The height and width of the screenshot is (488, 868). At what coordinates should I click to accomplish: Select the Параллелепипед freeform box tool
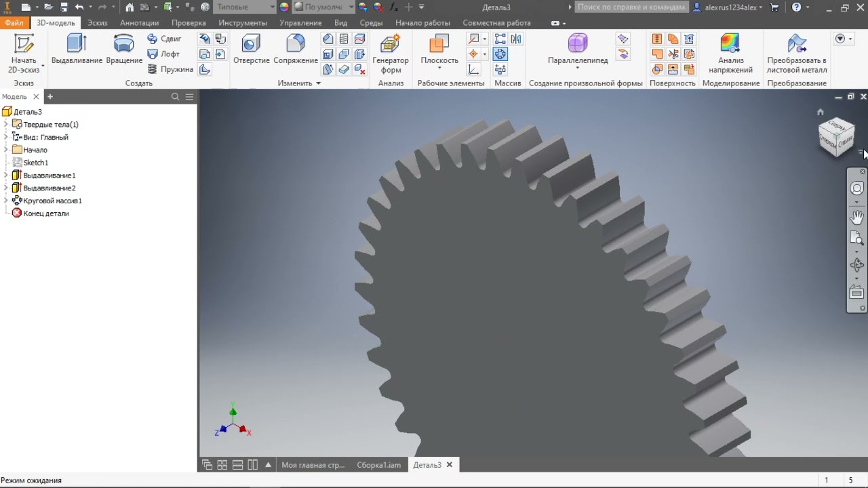tap(578, 49)
